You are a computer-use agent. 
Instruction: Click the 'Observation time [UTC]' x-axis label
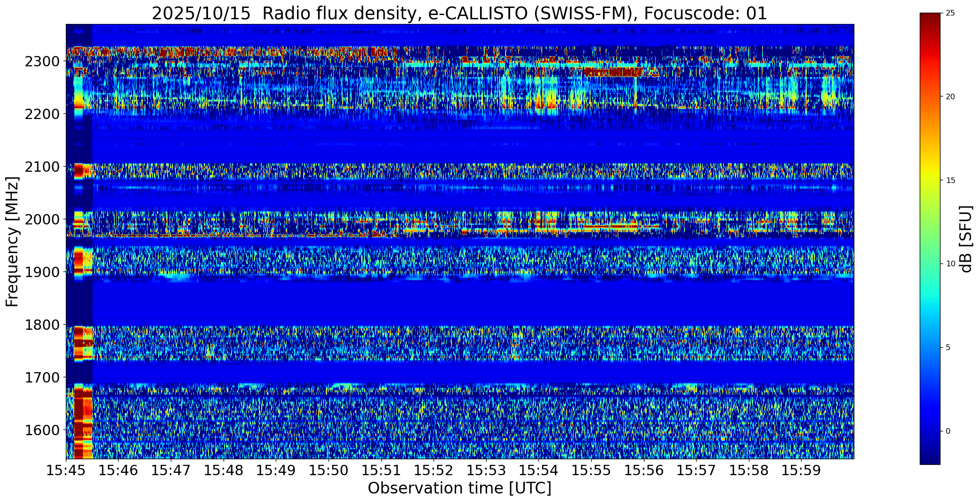(459, 488)
